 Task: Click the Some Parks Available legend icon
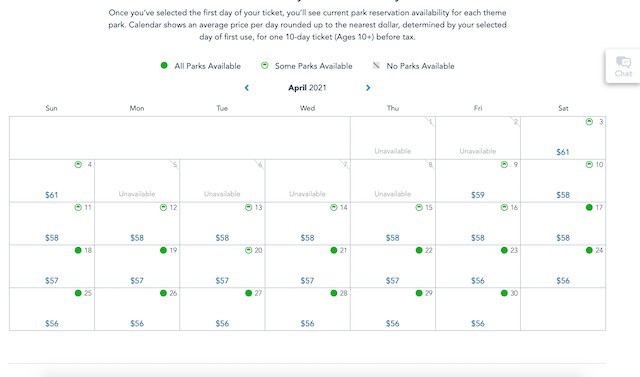point(264,65)
